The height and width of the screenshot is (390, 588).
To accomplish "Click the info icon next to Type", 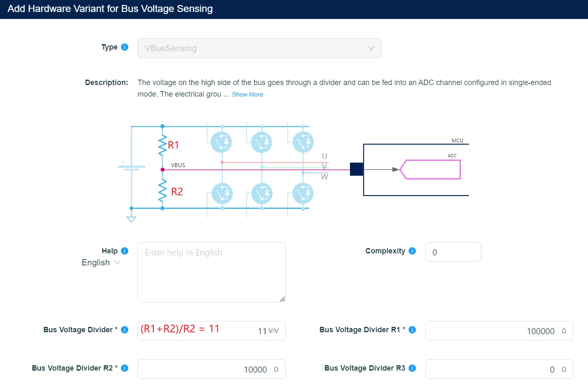I will pyautogui.click(x=125, y=47).
